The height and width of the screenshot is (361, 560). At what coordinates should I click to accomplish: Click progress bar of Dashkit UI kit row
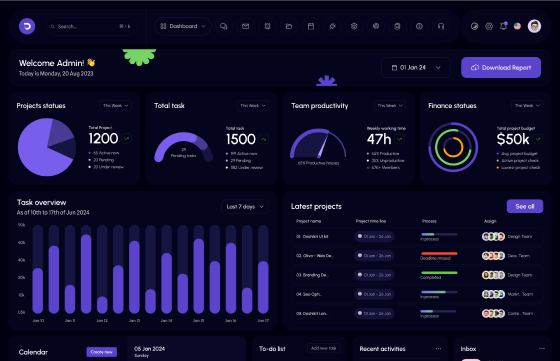tap(439, 235)
